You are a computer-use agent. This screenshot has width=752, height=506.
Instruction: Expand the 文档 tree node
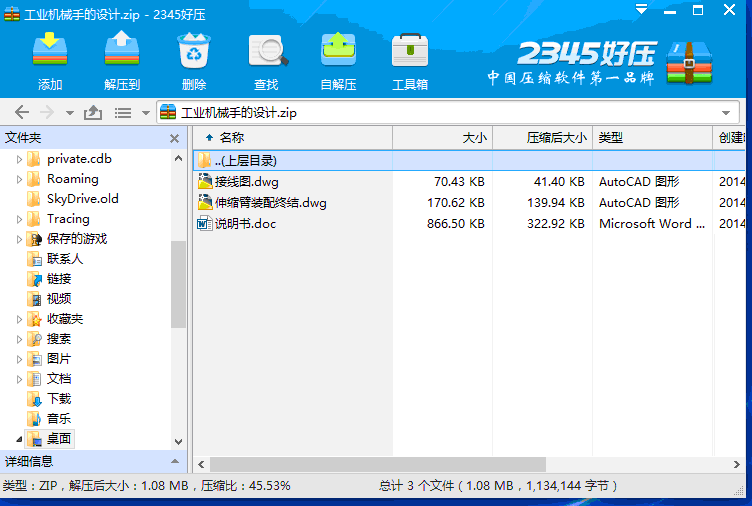pos(19,379)
